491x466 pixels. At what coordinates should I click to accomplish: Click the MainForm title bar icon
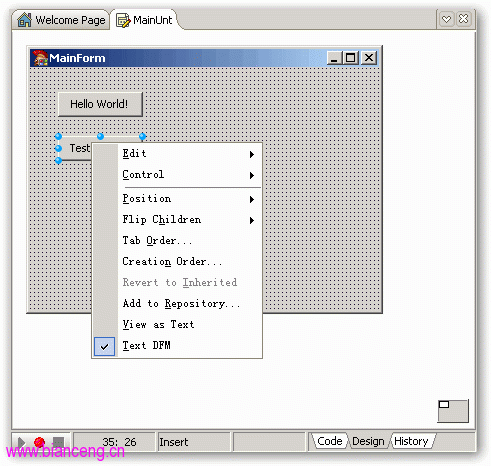(41, 58)
